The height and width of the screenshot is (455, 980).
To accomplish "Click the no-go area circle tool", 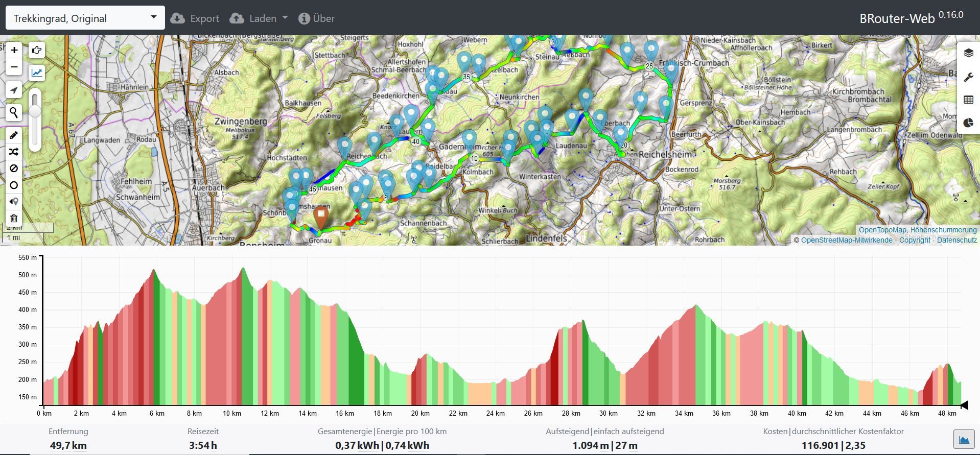I will [14, 185].
